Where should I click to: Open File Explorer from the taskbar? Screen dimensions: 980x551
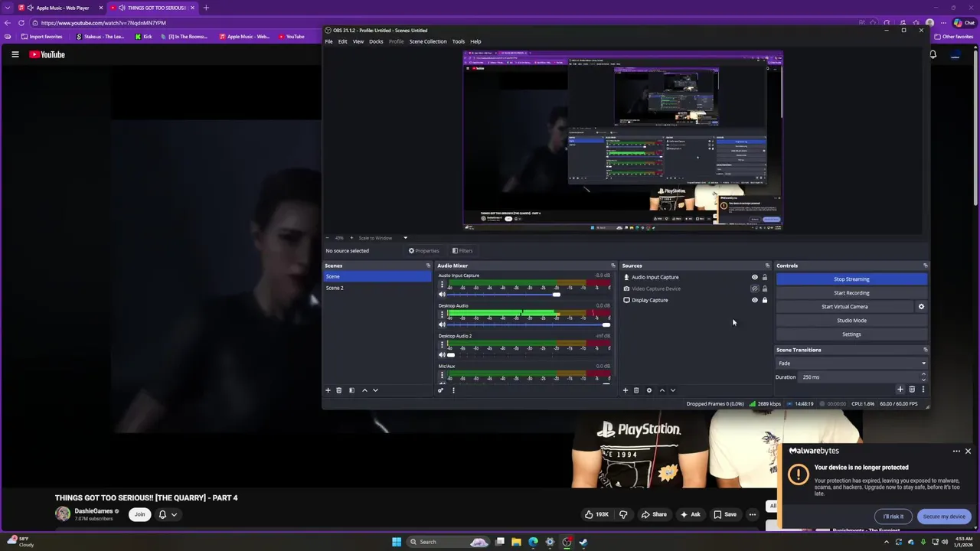pyautogui.click(x=516, y=542)
